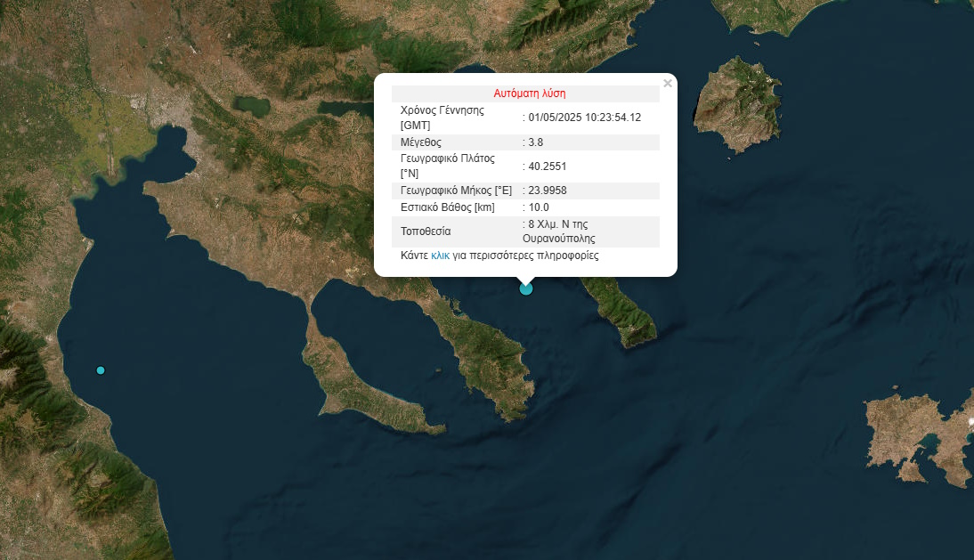Image resolution: width=974 pixels, height=560 pixels.
Task: Click the 'κλικ' link for more information
Action: (440, 256)
